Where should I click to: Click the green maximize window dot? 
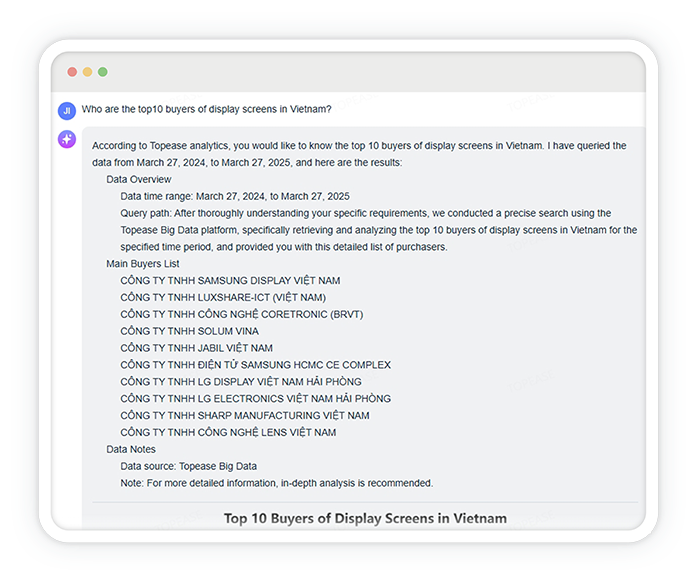[x=103, y=72]
